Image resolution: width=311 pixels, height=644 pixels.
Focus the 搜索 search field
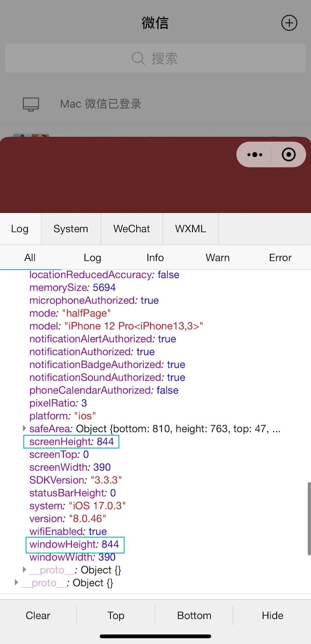[155, 58]
